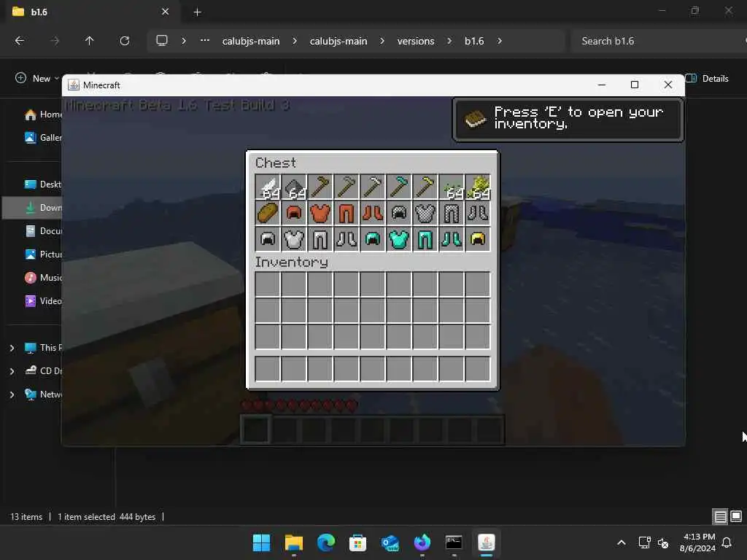
Task: Toggle the Details pane in Explorer
Action: 707,78
